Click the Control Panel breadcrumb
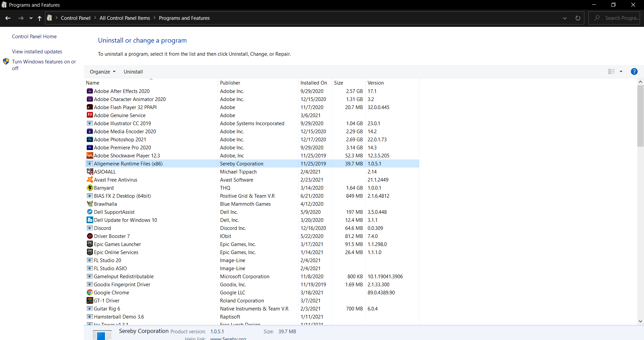Viewport: 644px width, 340px height. point(75,18)
